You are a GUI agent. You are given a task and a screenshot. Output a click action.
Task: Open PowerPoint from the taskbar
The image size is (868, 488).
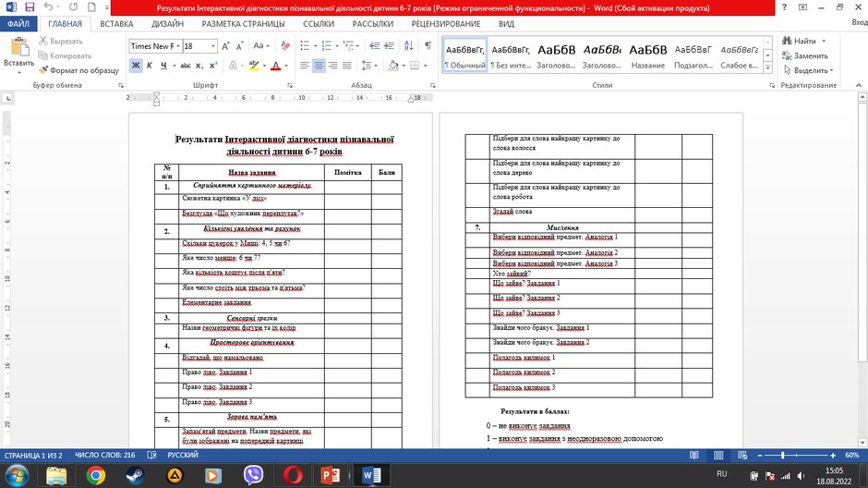(x=331, y=475)
